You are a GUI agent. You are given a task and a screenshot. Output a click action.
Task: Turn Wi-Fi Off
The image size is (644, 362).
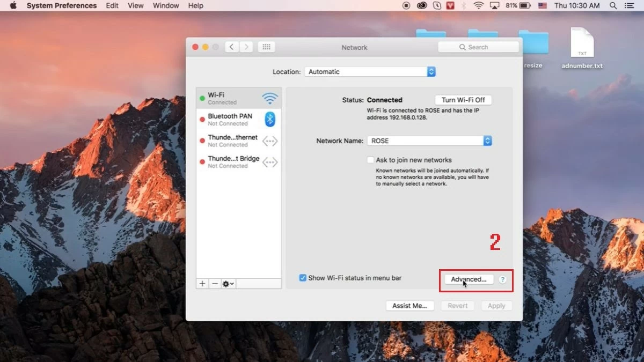click(463, 100)
